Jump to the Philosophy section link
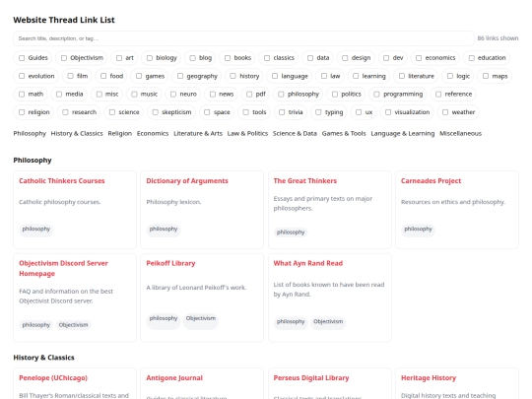The image size is (532, 399). (30, 133)
